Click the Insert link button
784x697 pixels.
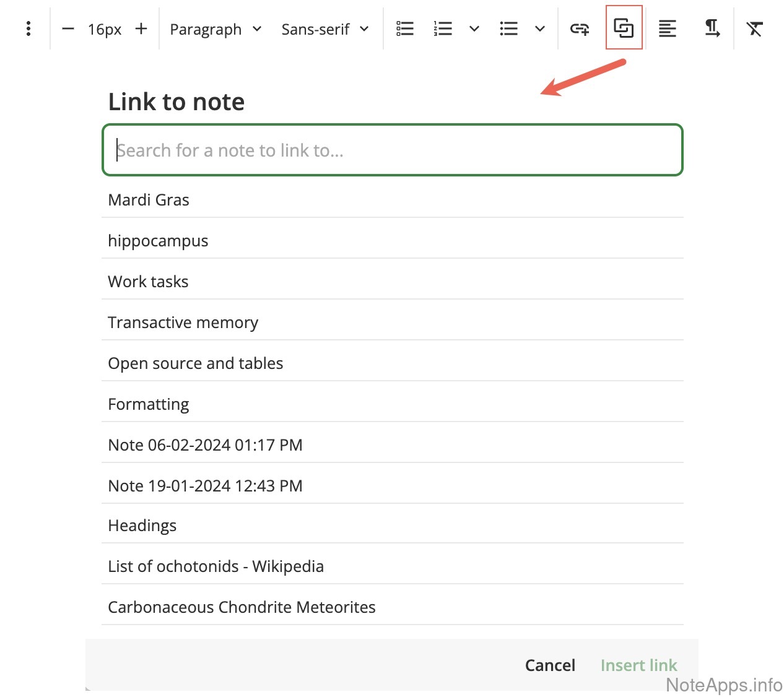click(638, 665)
